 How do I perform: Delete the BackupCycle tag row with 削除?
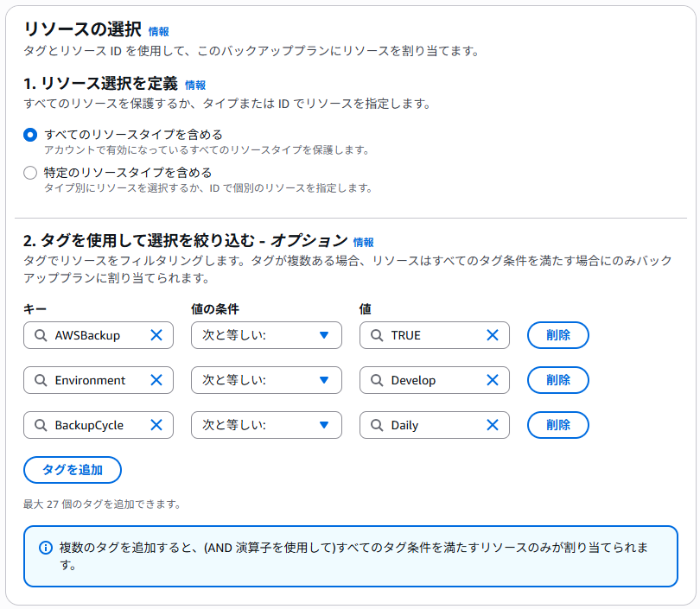(557, 425)
